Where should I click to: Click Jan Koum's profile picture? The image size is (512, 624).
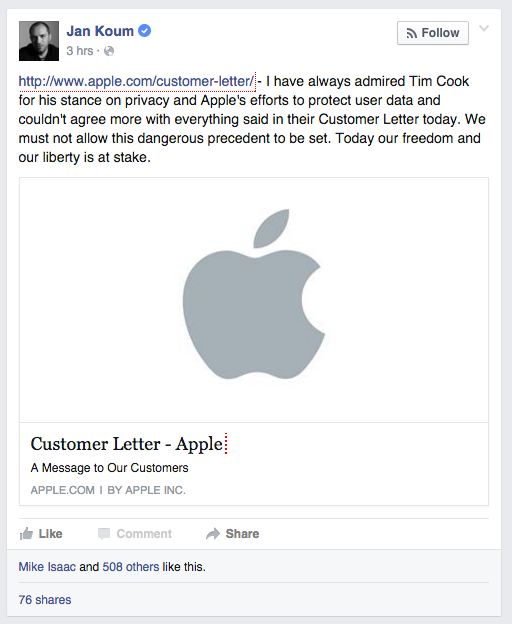39,41
